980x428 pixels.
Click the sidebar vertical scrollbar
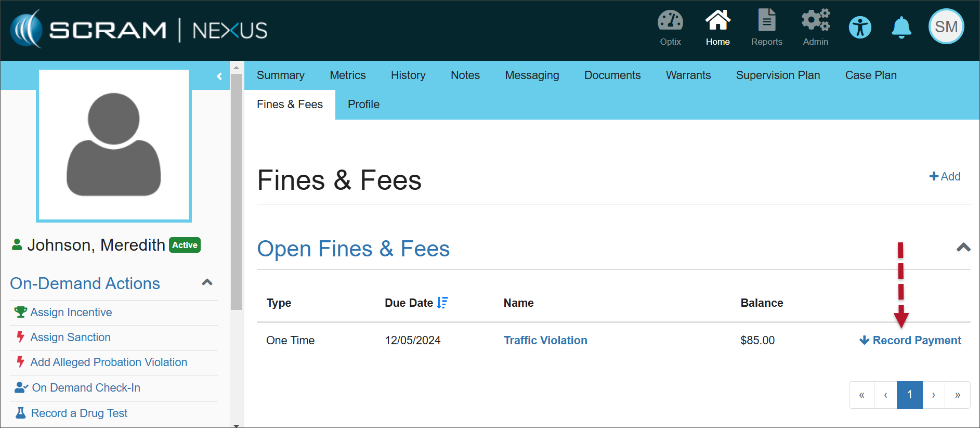(236, 191)
